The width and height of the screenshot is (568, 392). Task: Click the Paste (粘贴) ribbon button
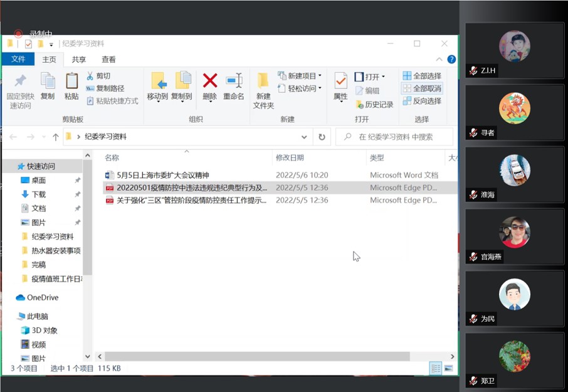pos(71,86)
